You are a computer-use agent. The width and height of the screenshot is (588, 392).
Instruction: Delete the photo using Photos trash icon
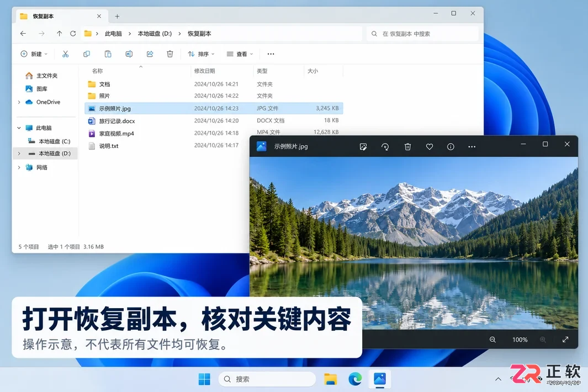tap(407, 147)
